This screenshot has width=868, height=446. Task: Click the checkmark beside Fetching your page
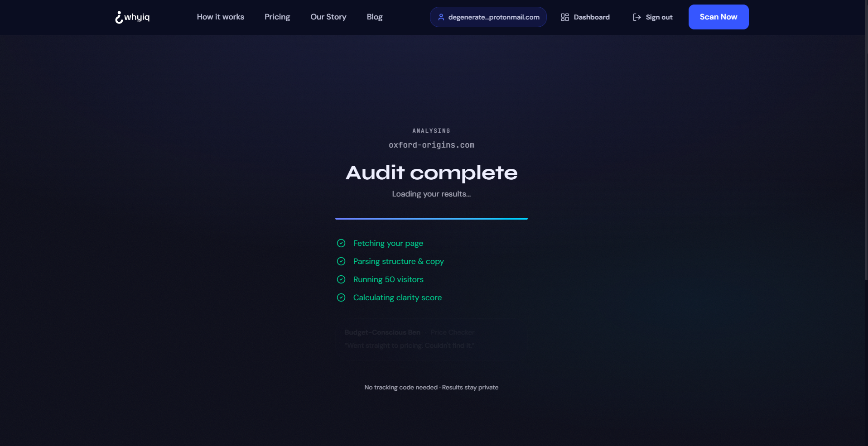[x=341, y=243]
